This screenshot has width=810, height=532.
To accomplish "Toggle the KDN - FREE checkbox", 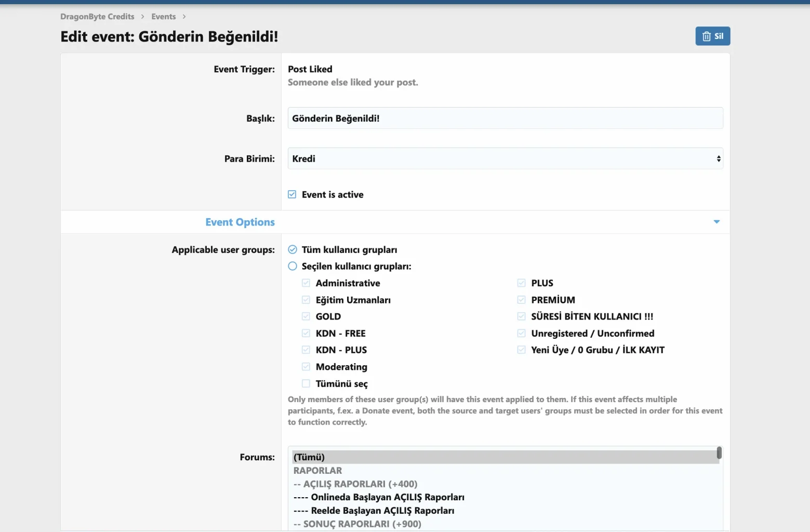I will coord(306,333).
